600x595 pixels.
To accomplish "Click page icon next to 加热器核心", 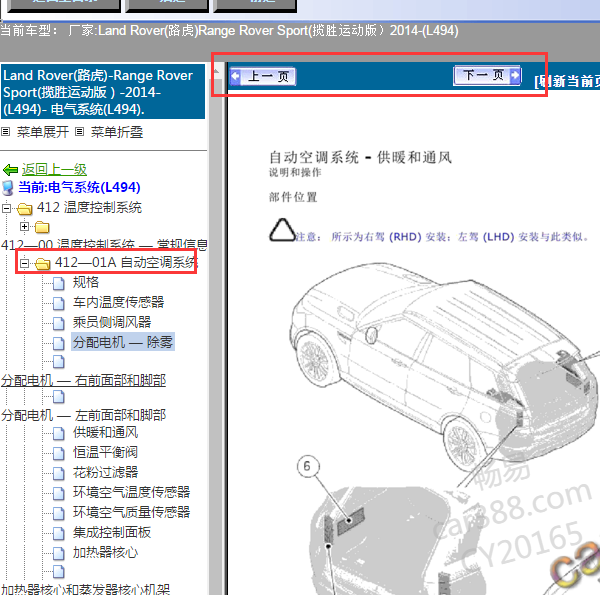I will (59, 553).
